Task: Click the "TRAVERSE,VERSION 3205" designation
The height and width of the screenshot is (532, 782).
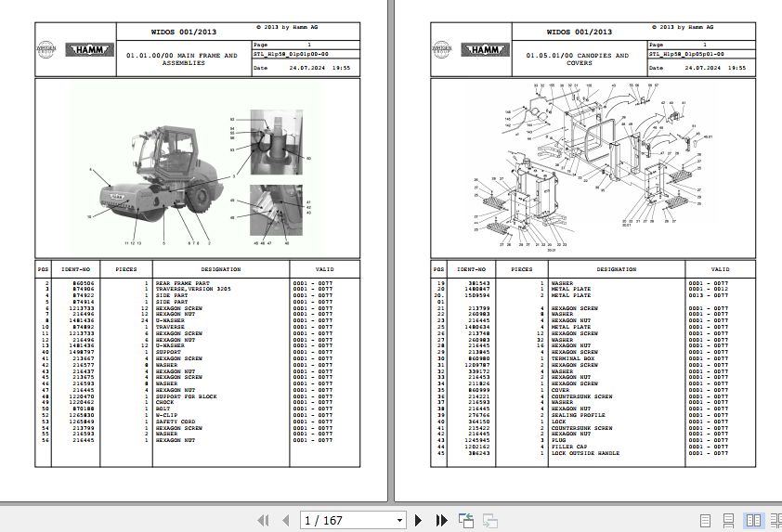Action: 193,289
